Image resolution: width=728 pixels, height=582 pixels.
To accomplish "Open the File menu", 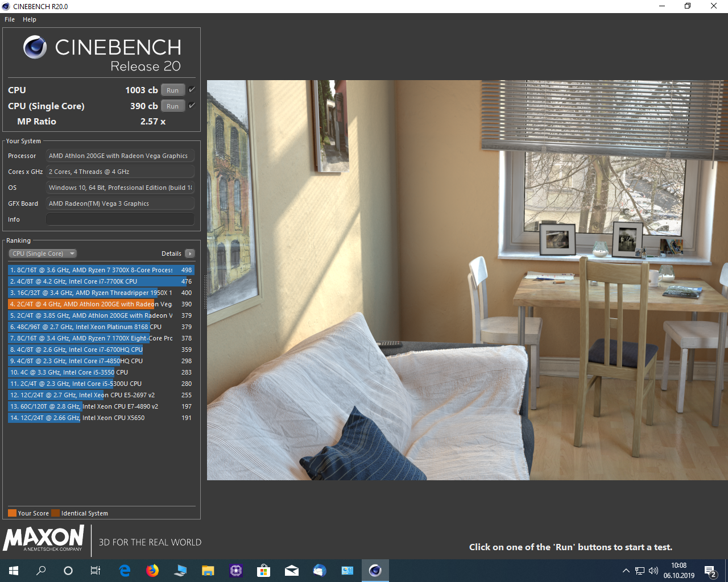I will [x=10, y=19].
